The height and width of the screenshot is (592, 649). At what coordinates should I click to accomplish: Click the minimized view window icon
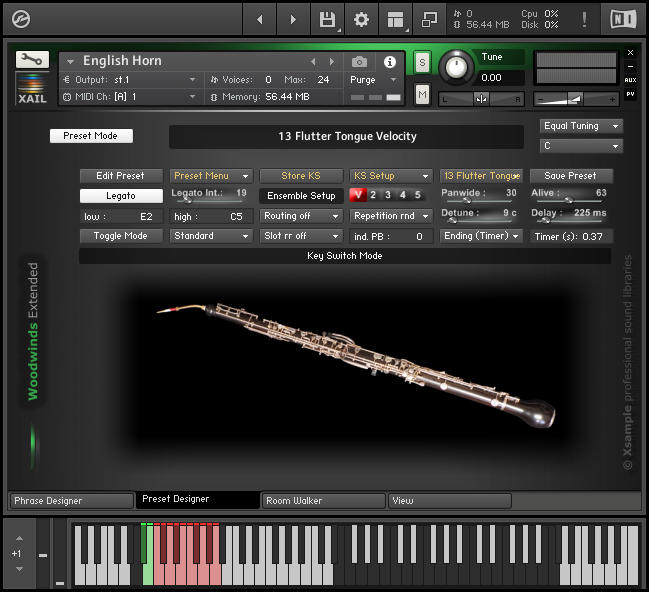tap(429, 19)
